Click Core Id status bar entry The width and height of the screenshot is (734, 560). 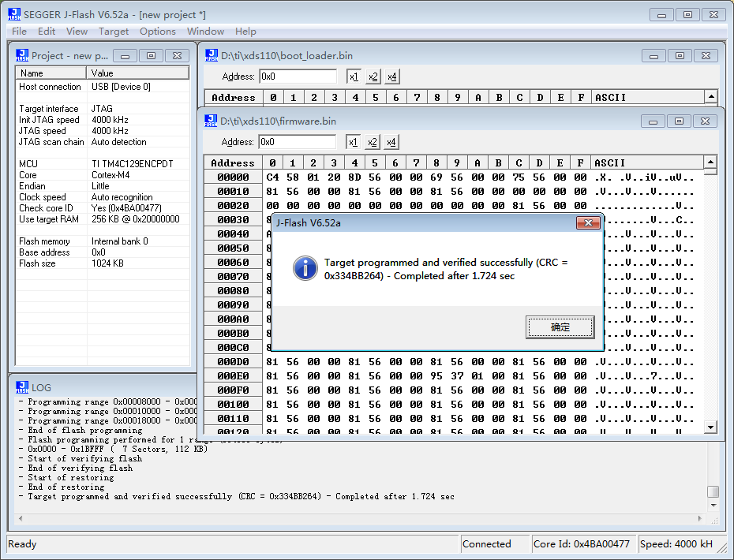click(x=584, y=544)
